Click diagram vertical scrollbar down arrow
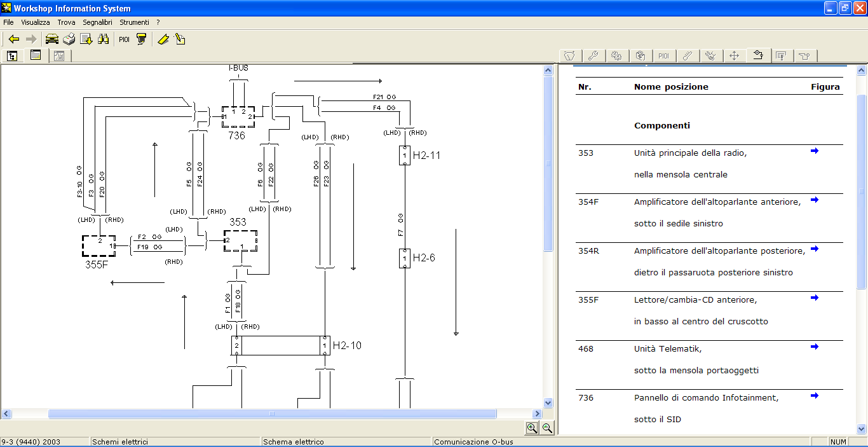 tap(548, 402)
